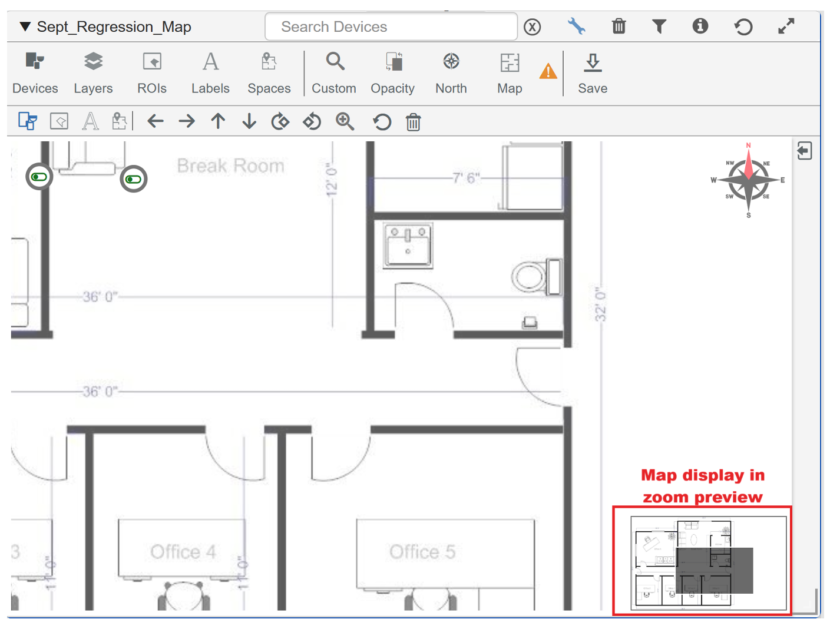Screen dimensions: 840x629
Task: Click the orange warning triangle icon
Action: [x=548, y=72]
